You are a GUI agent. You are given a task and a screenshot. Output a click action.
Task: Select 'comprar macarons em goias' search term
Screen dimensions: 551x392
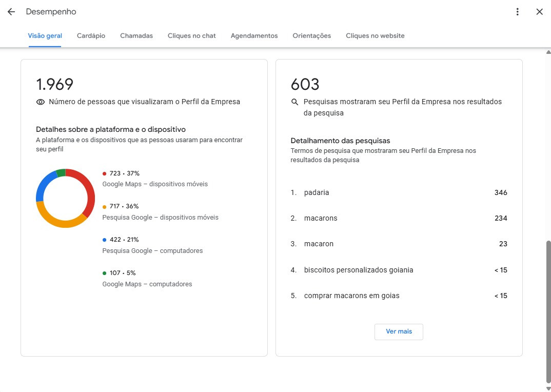click(399, 296)
